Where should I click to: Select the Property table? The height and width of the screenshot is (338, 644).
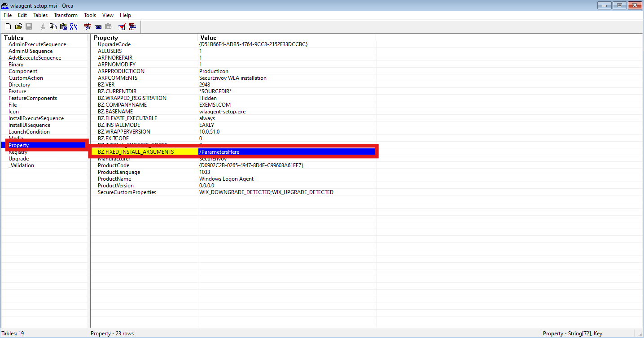pos(18,145)
